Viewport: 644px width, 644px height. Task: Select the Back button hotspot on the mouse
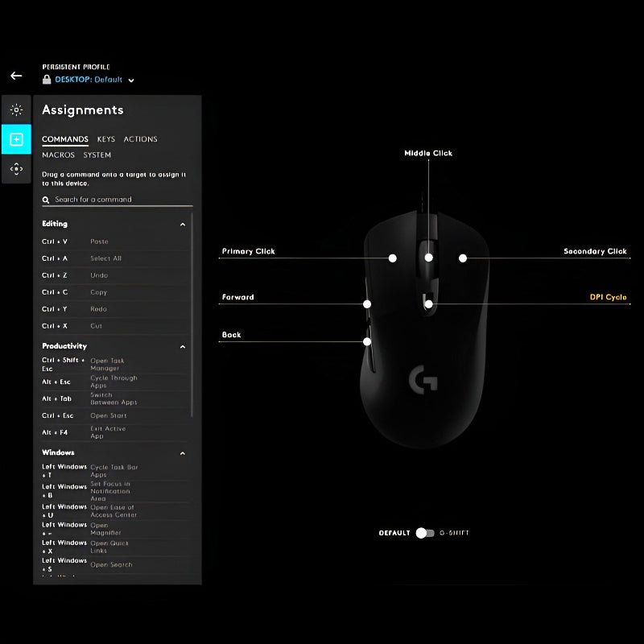[369, 341]
